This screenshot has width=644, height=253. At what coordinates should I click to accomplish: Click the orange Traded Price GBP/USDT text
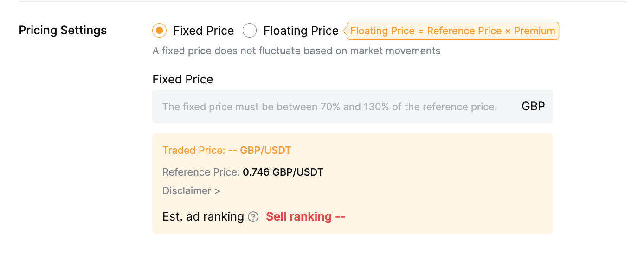[x=226, y=150]
